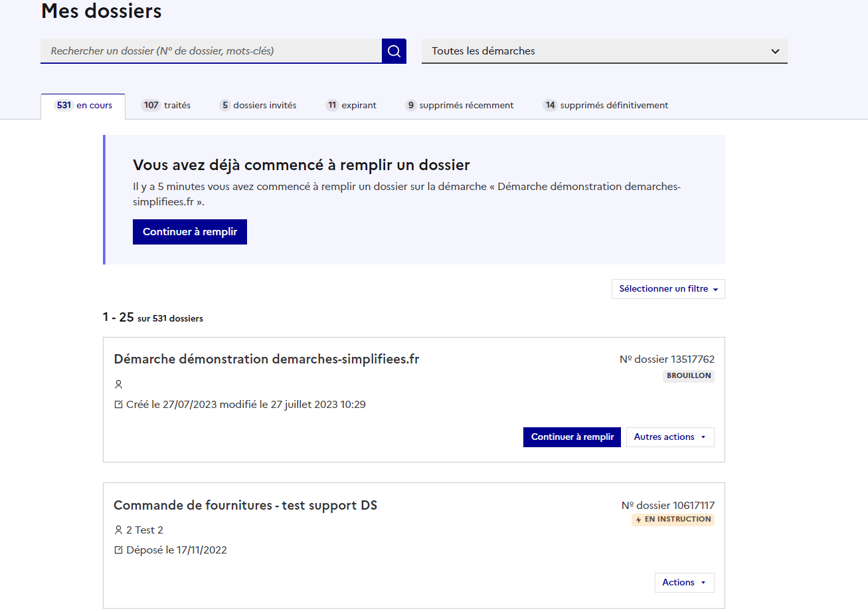This screenshot has width=868, height=612.
Task: Select the 'supprimés récemment' tab
Action: pos(460,106)
